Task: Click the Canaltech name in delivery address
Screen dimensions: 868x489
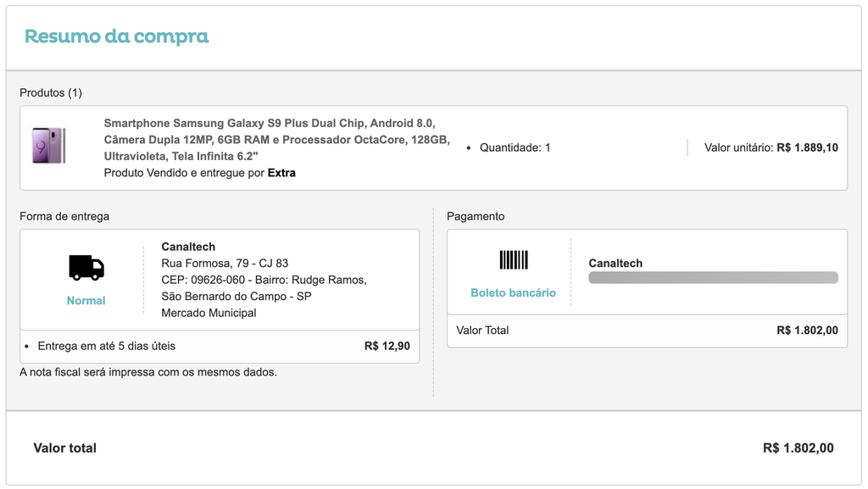Action: (x=188, y=247)
